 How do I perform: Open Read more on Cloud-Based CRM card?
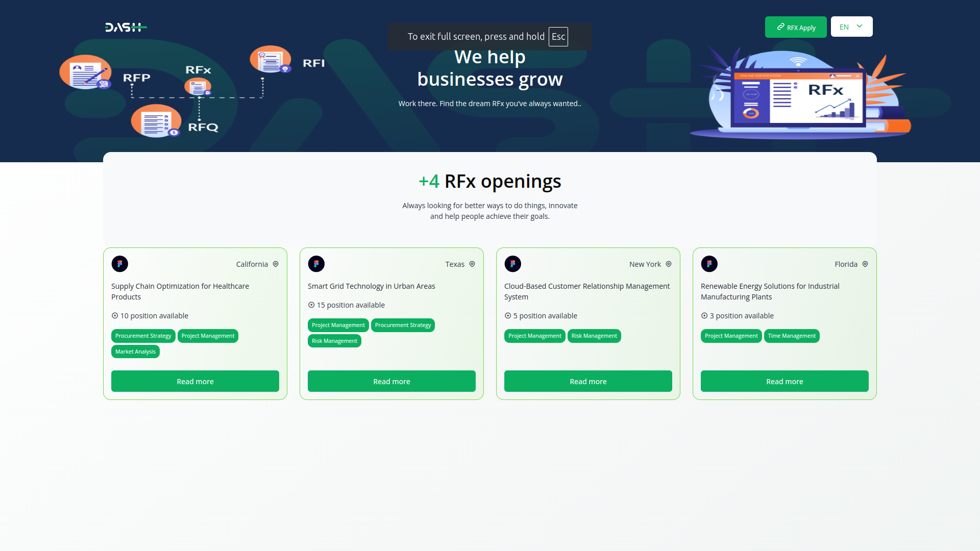pyautogui.click(x=588, y=381)
